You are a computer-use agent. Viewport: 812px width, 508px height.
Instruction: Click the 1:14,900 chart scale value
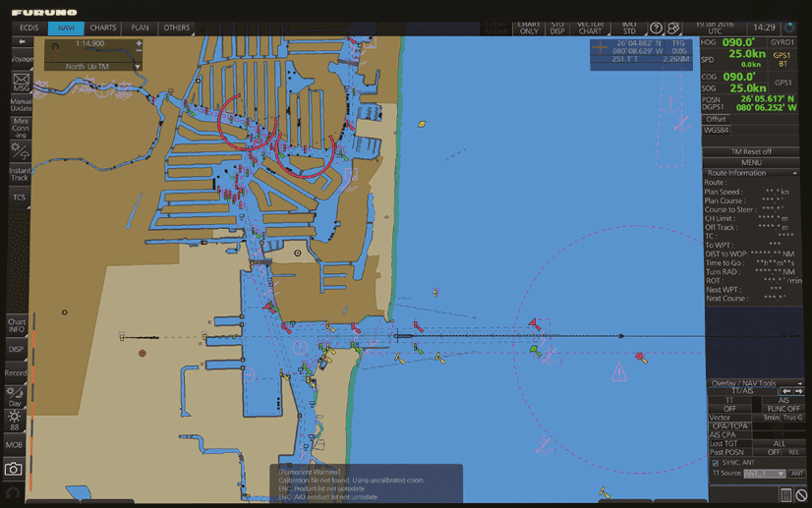[x=90, y=43]
